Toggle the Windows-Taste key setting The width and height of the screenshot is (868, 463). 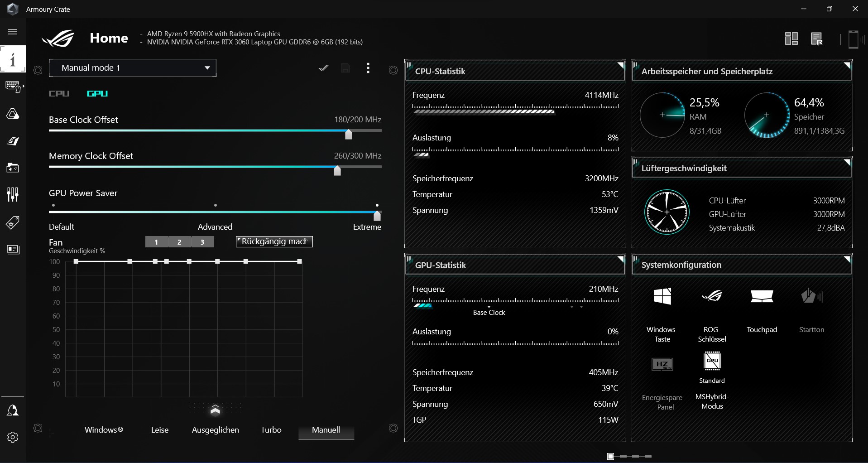pyautogui.click(x=662, y=296)
